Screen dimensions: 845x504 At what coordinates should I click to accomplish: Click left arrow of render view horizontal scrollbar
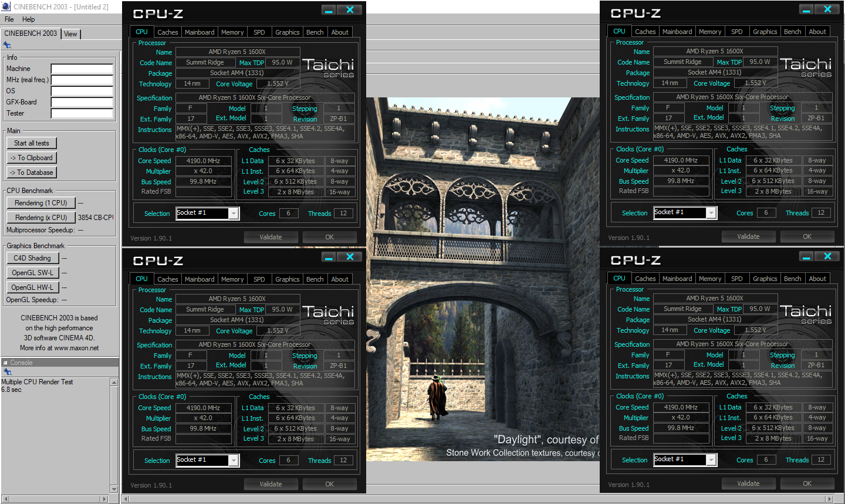click(125, 499)
